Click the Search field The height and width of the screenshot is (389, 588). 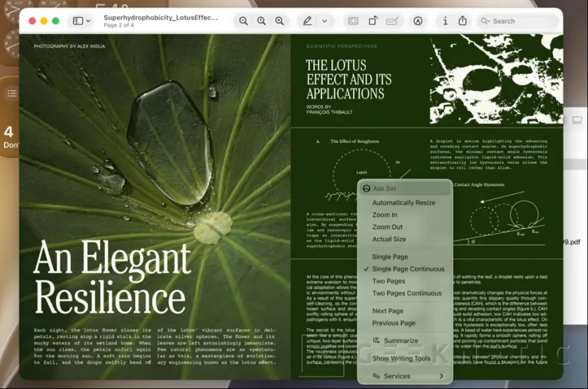point(518,21)
